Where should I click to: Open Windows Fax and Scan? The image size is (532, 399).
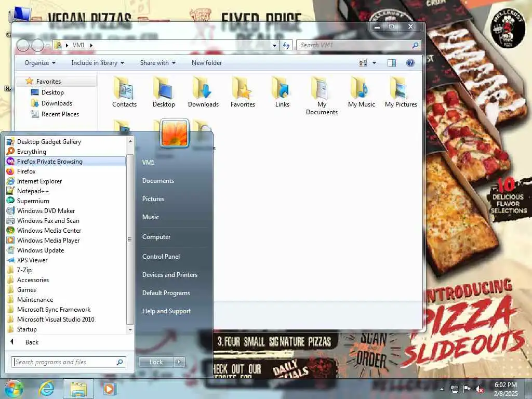tap(65, 220)
